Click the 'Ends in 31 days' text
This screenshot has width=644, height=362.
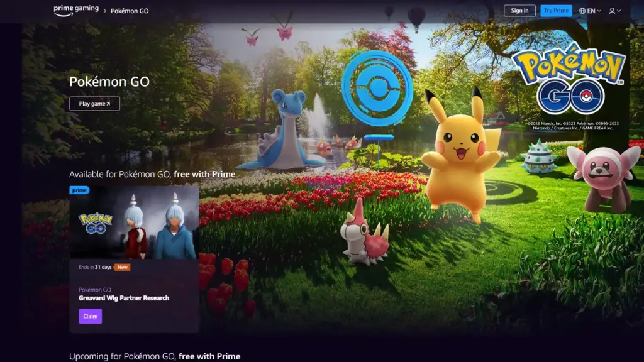click(95, 267)
